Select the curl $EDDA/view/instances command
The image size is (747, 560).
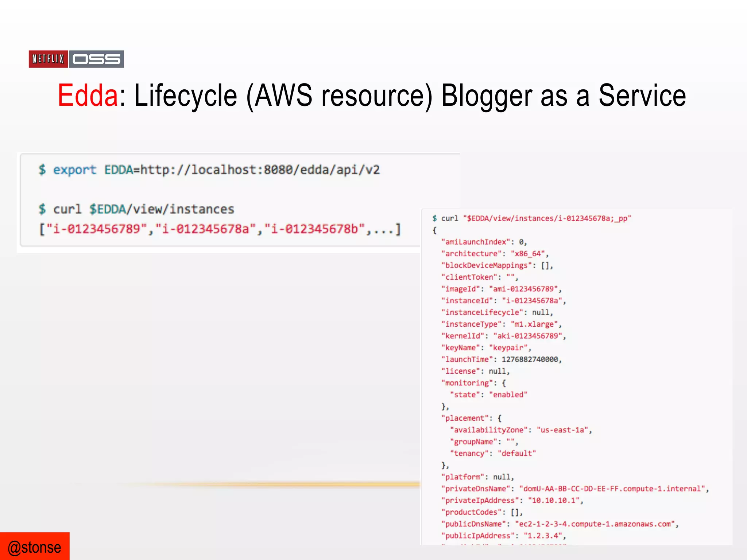click(x=136, y=209)
